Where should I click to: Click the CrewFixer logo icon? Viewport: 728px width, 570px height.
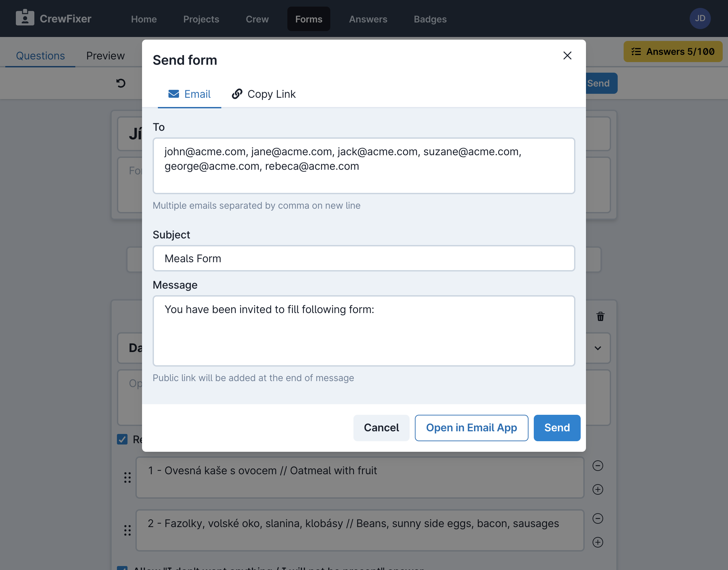(25, 18)
